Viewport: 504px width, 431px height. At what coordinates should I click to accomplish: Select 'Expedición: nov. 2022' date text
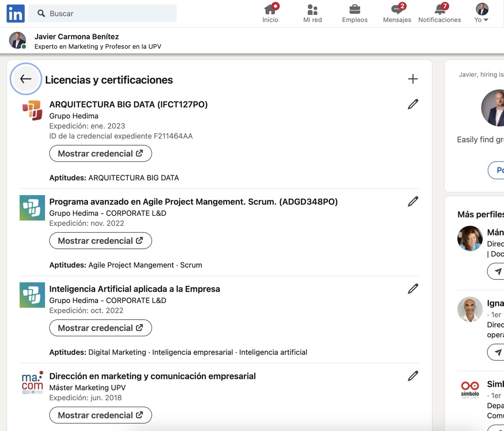point(87,223)
